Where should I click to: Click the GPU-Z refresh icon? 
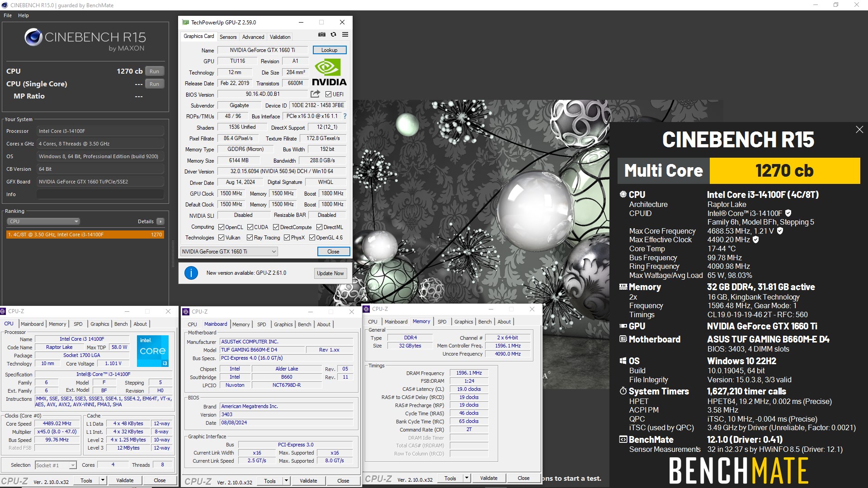(333, 34)
